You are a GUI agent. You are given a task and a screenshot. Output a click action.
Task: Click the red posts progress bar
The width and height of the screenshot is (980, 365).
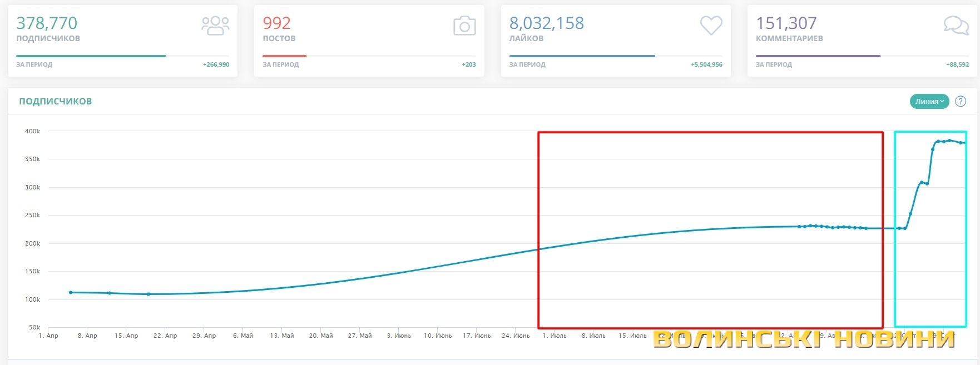(x=284, y=56)
